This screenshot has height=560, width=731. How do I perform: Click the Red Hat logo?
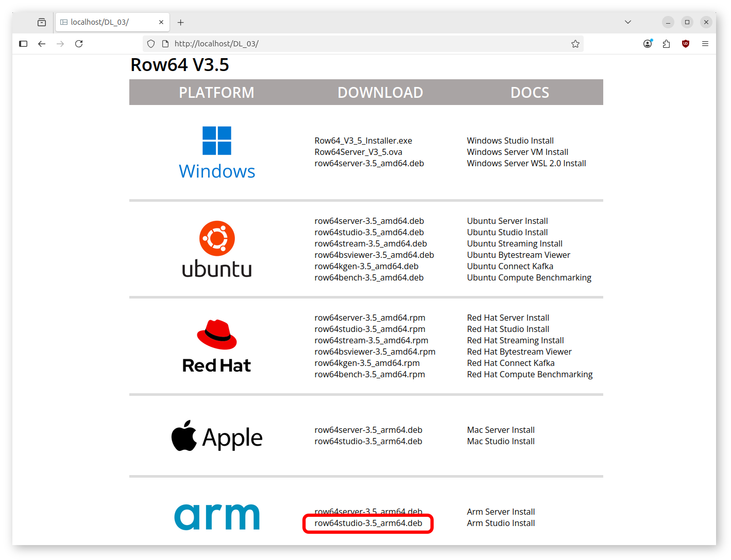[x=217, y=346]
